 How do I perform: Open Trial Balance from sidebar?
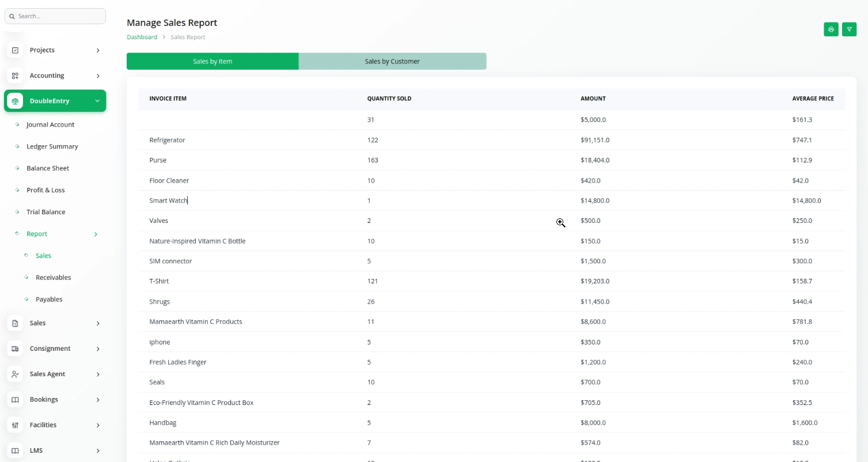point(46,212)
